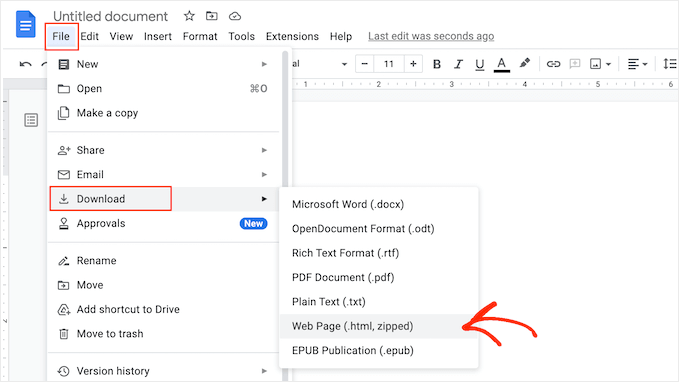
Task: Open Version history entry
Action: tap(163, 371)
